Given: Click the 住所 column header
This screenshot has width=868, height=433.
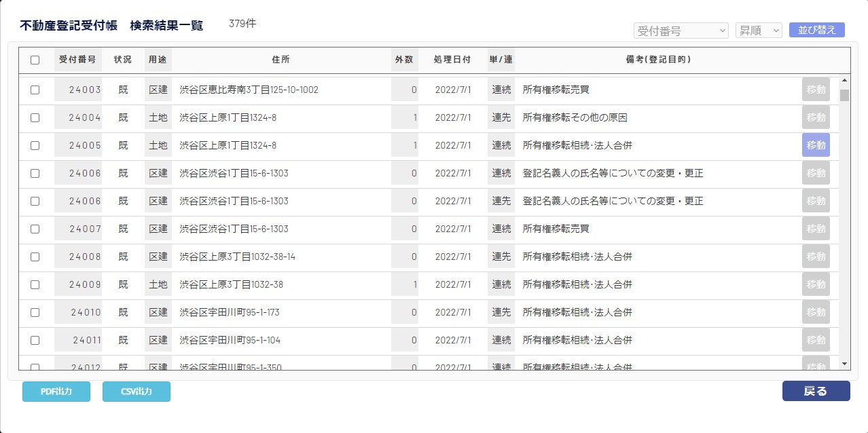Looking at the screenshot, I should tap(281, 60).
